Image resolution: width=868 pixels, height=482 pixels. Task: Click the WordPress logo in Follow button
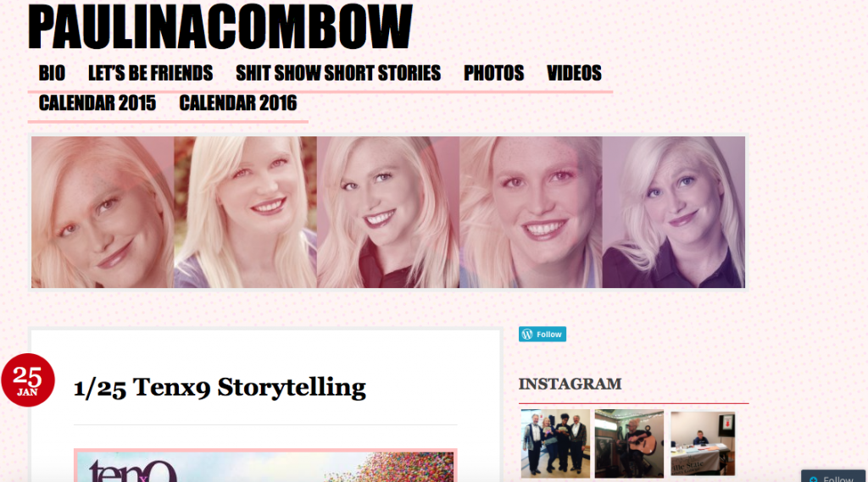(x=527, y=335)
